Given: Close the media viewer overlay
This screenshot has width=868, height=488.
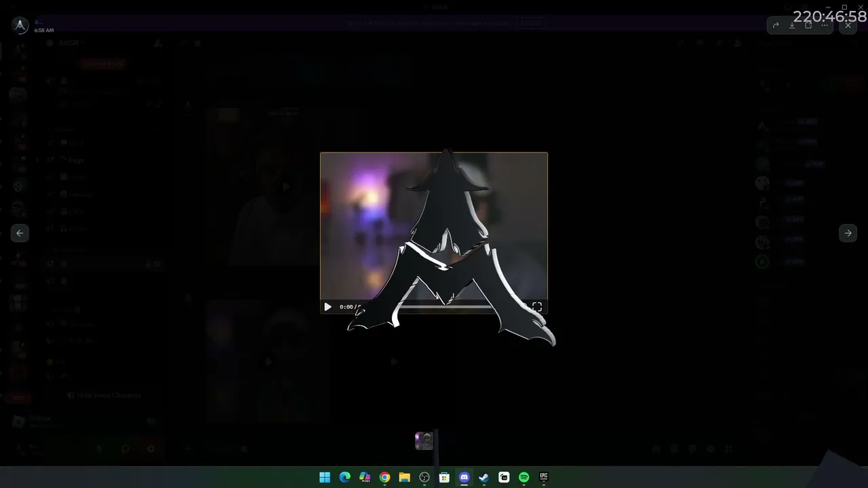Looking at the screenshot, I should tap(848, 26).
